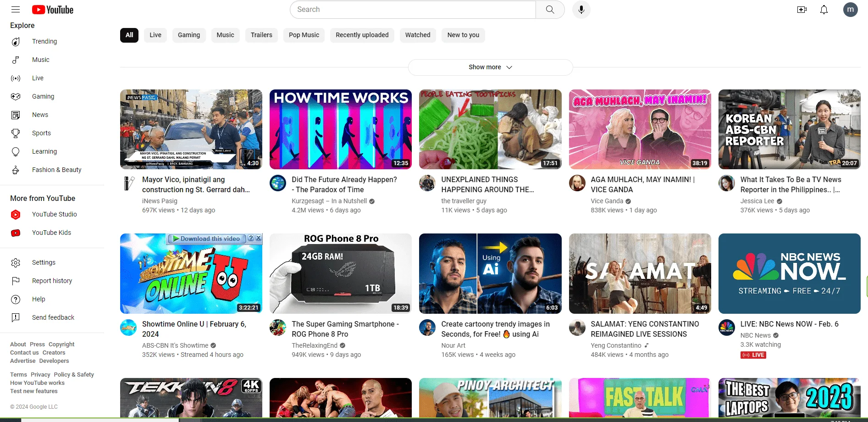Close the Download this video overlay
The height and width of the screenshot is (422, 868).
[259, 239]
